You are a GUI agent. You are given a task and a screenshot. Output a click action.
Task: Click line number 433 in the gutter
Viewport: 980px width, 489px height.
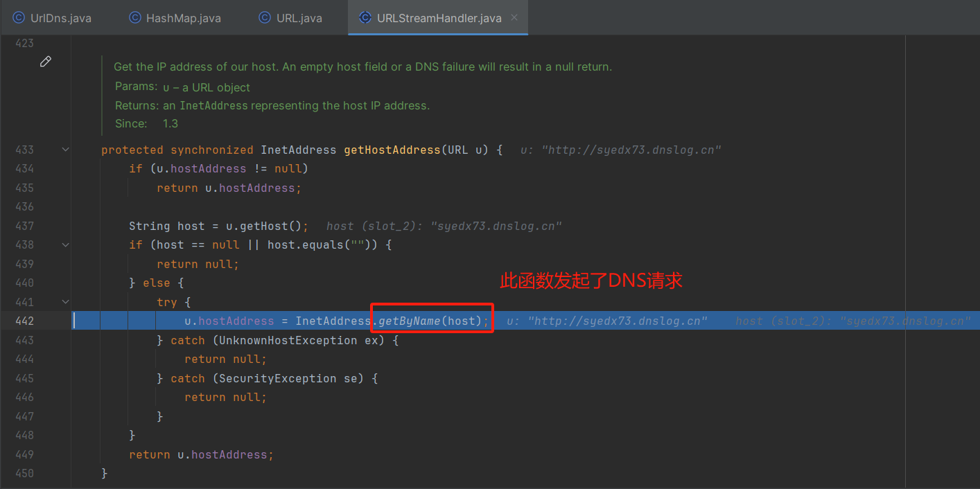point(24,150)
